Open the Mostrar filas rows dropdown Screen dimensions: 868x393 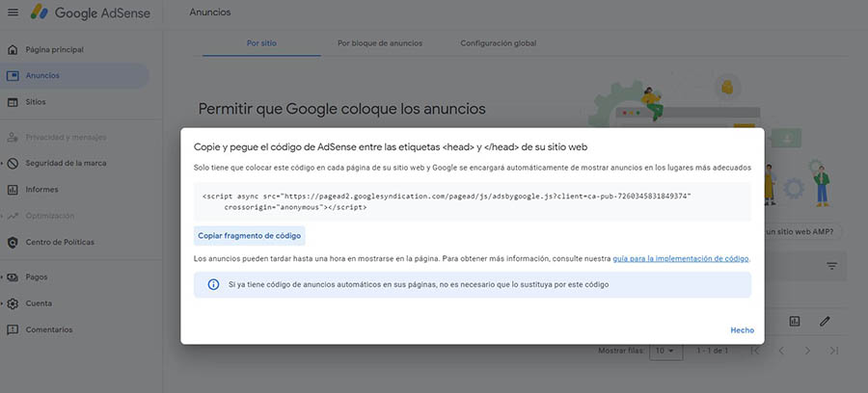(x=662, y=351)
